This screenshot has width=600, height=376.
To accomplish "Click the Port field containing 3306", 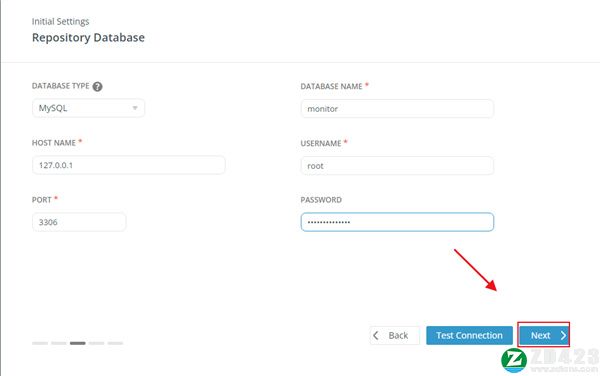I will coord(79,222).
